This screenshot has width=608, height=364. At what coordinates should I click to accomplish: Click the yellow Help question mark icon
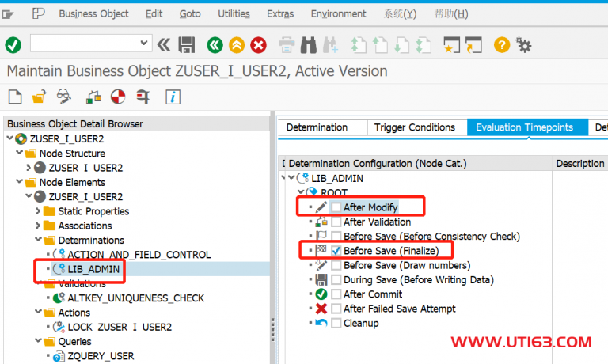(501, 44)
